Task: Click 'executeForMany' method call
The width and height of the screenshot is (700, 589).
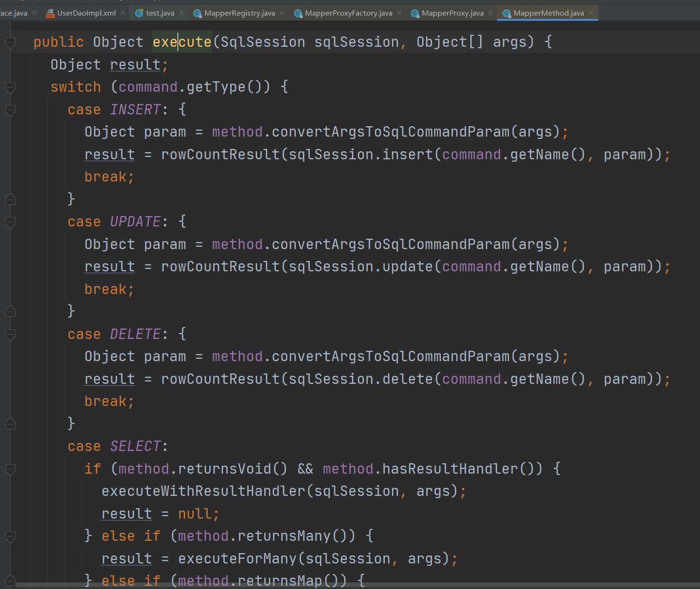Action: coord(237,559)
